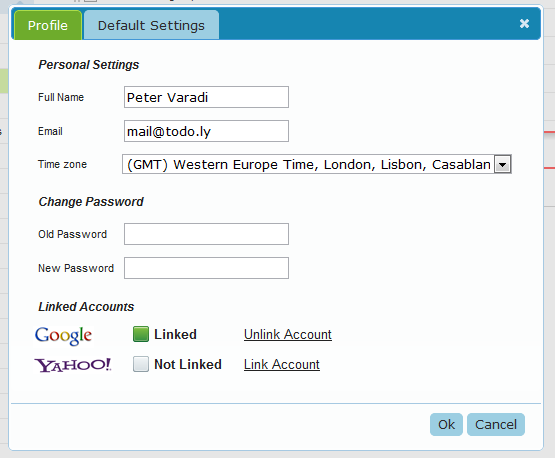Toggle the Yahoo Not Linked checkbox
The height and width of the screenshot is (458, 555).
141,364
